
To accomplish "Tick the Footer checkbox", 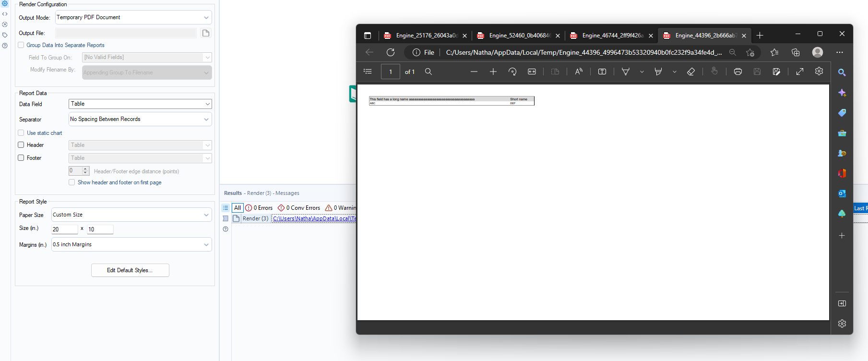I will point(21,158).
